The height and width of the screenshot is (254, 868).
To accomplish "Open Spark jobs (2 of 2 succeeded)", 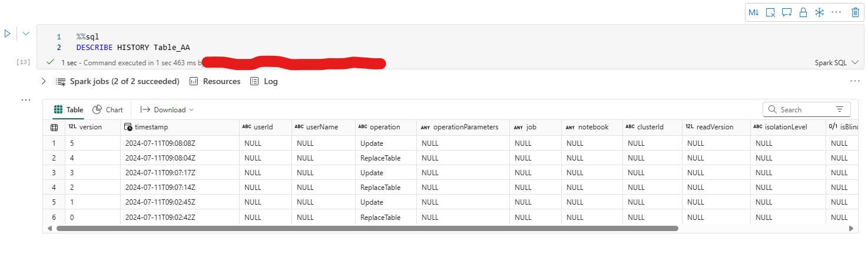I will [118, 81].
